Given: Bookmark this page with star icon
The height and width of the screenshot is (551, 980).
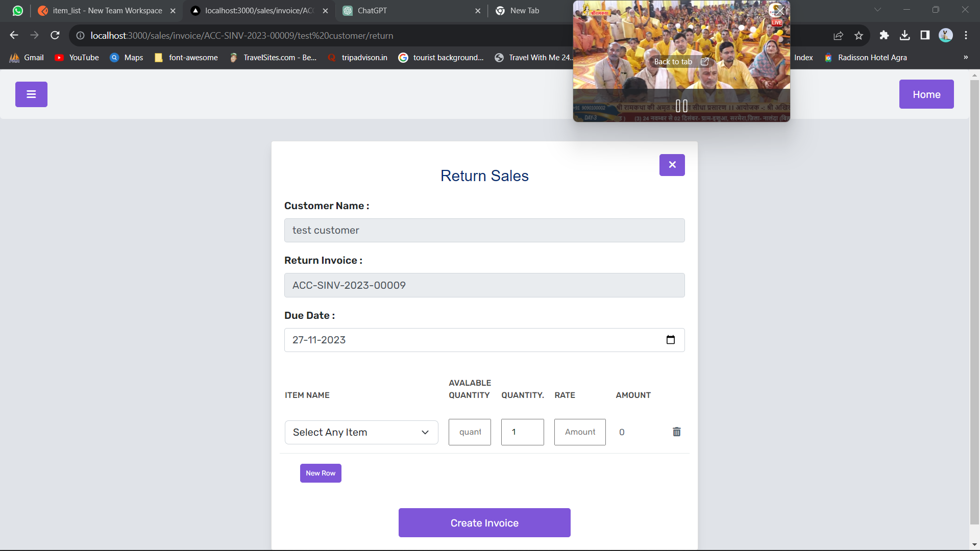Looking at the screenshot, I should 859,35.
